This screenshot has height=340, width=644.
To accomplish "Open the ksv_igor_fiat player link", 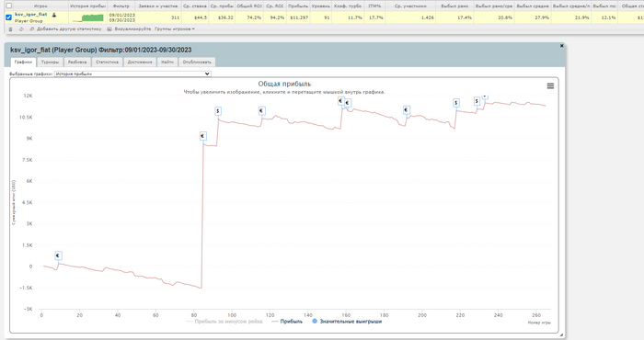I will tap(30, 15).
